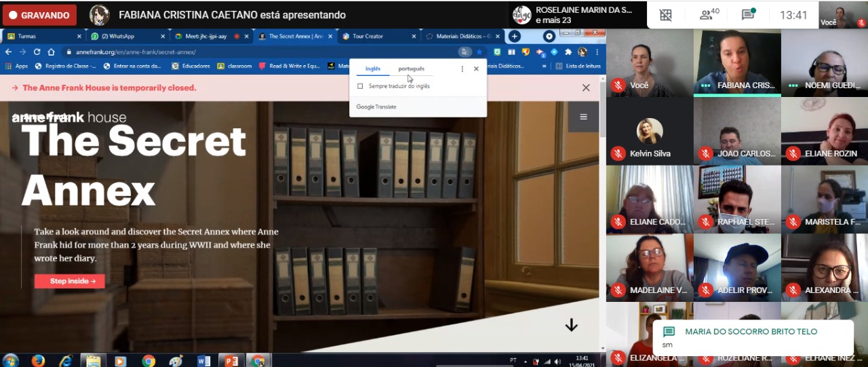Switch to the Tour Creator browser tab
Screen dimensions: 868x367
(368, 36)
